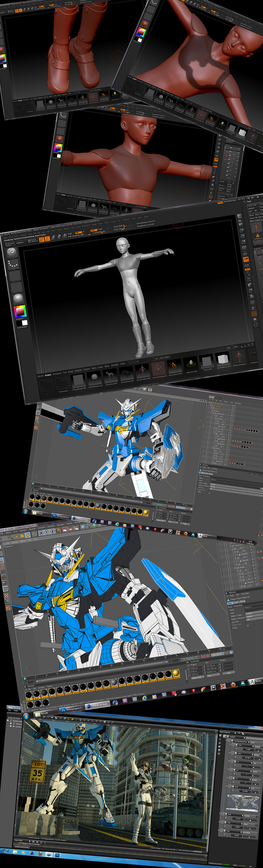
Task: Select the Project tab in gray-figure ZBrush LightBox
Action: pos(48,374)
